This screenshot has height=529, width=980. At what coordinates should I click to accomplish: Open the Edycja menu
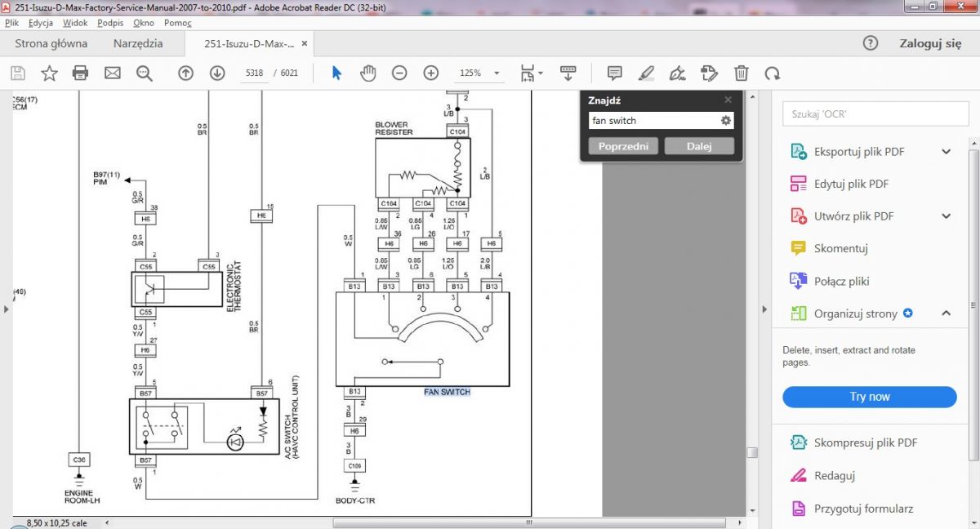pos(41,23)
